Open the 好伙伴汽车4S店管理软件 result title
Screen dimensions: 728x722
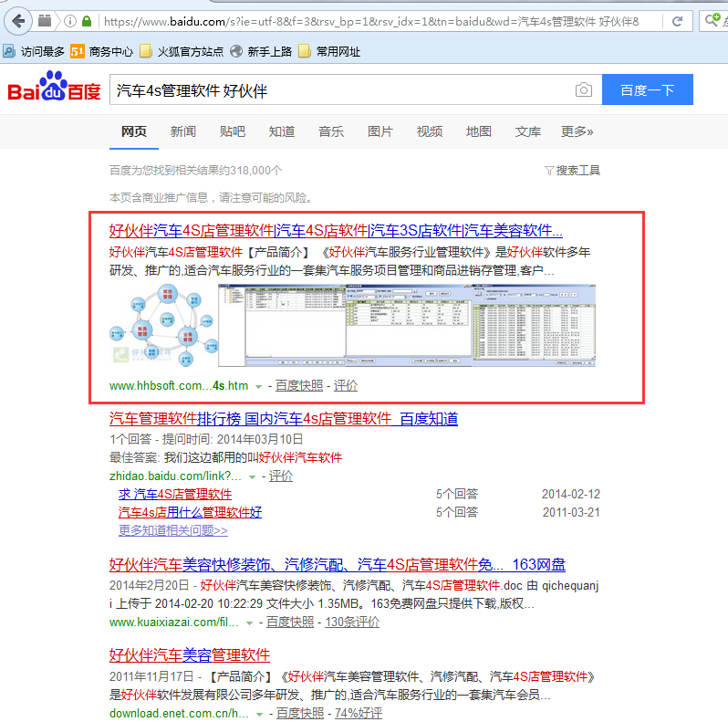(x=336, y=230)
